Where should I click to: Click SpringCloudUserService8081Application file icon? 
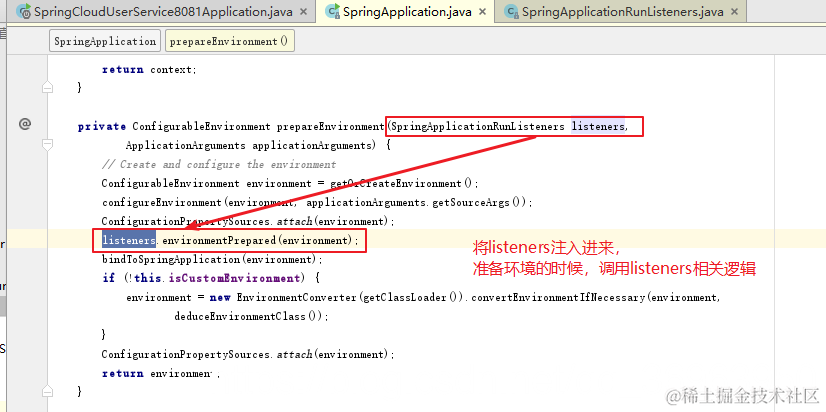(x=23, y=12)
